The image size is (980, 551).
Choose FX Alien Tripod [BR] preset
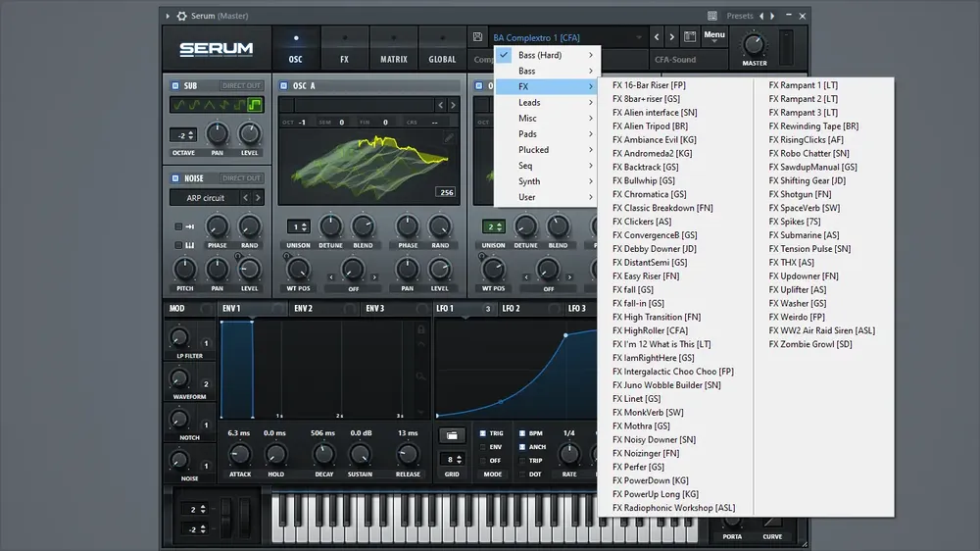pyautogui.click(x=650, y=125)
